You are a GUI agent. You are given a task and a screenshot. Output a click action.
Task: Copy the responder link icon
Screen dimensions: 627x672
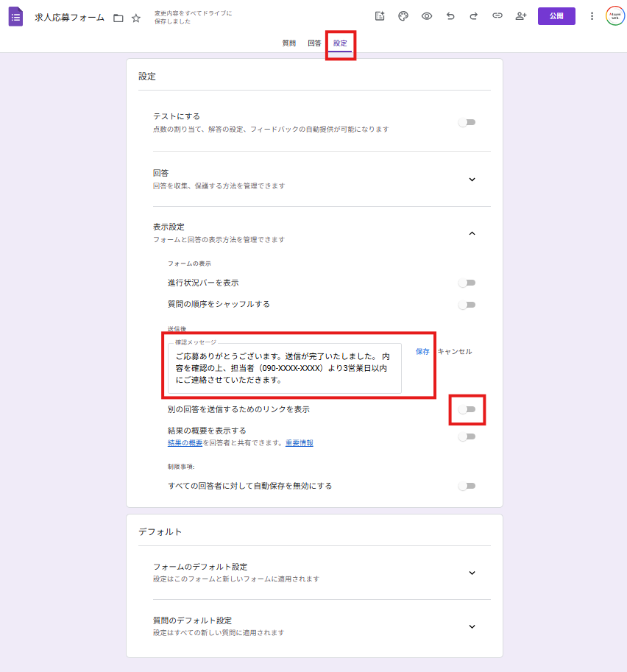(x=497, y=15)
